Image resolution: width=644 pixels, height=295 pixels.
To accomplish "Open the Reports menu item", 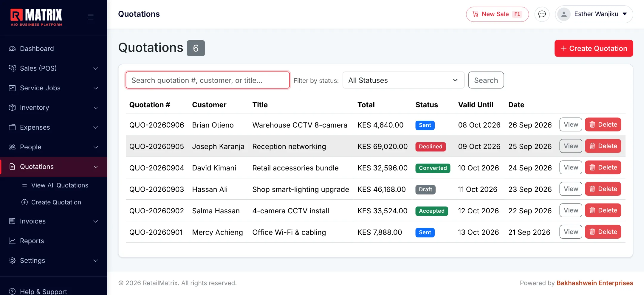I will point(54,241).
